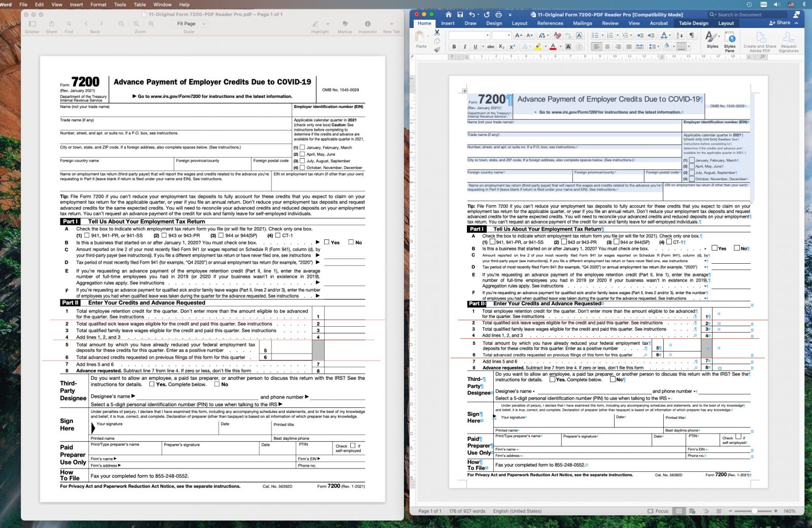Check 943 or 943-PR box in left PDF
Viewport: 812px width, 528px height.
coord(164,235)
